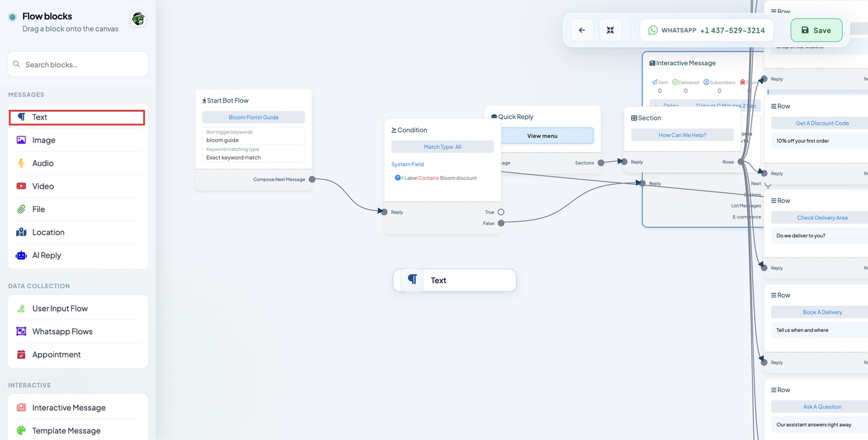Choose the Whatsapp Flows block

[x=77, y=331]
